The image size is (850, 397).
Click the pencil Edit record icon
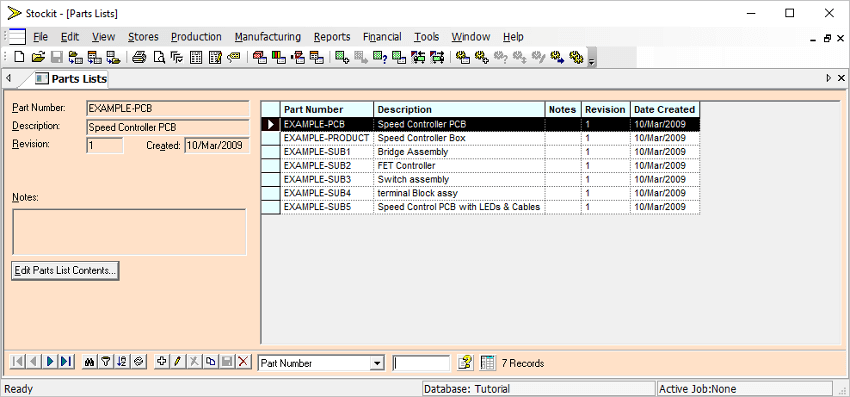(x=177, y=362)
